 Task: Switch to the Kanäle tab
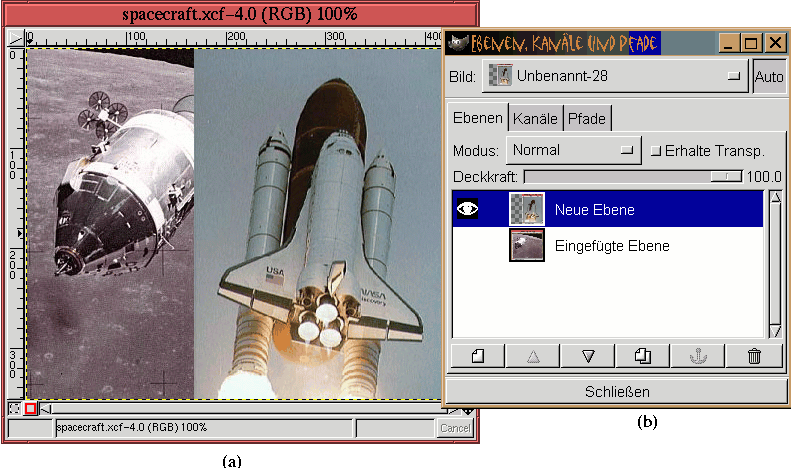pyautogui.click(x=535, y=118)
